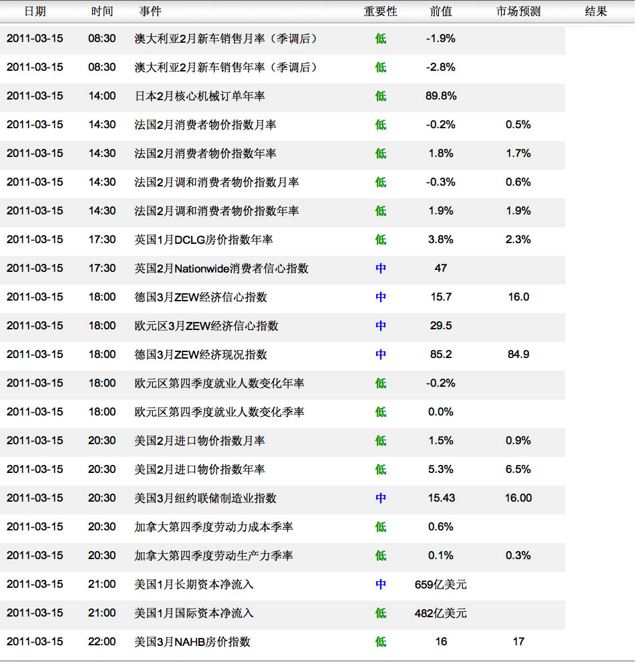Click forecast 16.00 for 纽约联储制造业指数

point(518,498)
